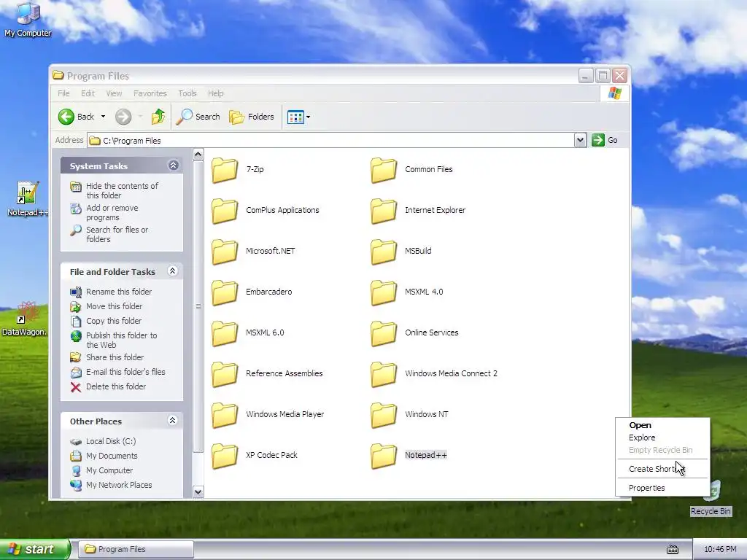Viewport: 747px width, 560px height.
Task: Select the Common Files folder icon
Action: [x=384, y=170]
